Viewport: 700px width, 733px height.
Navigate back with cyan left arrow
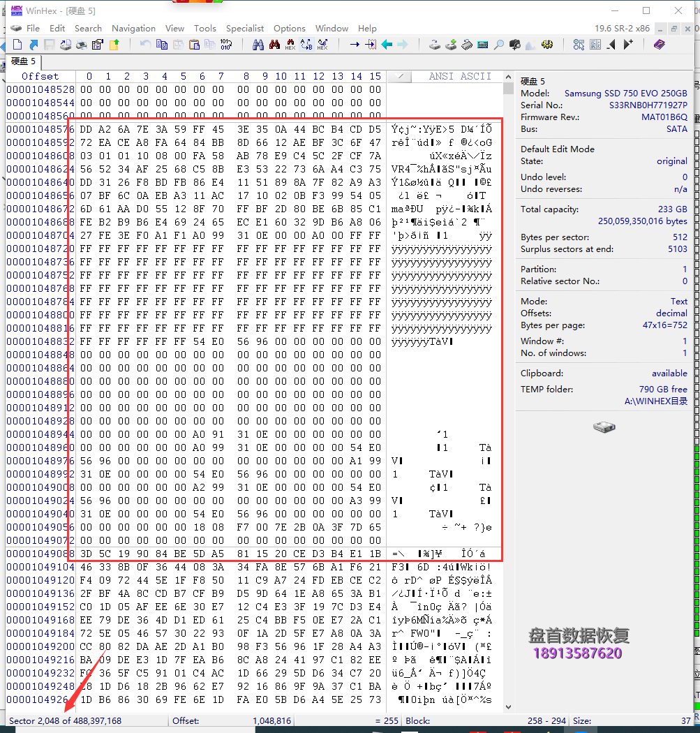click(x=387, y=45)
